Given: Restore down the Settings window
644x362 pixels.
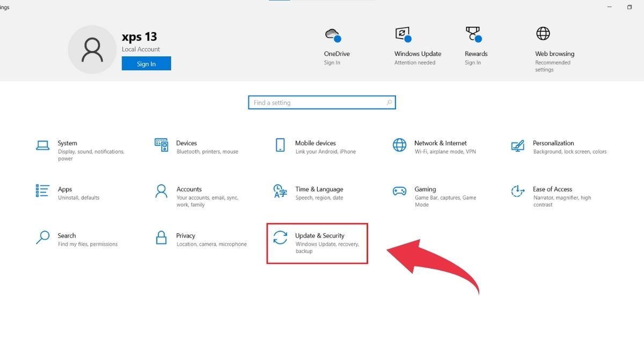Looking at the screenshot, I should point(630,7).
